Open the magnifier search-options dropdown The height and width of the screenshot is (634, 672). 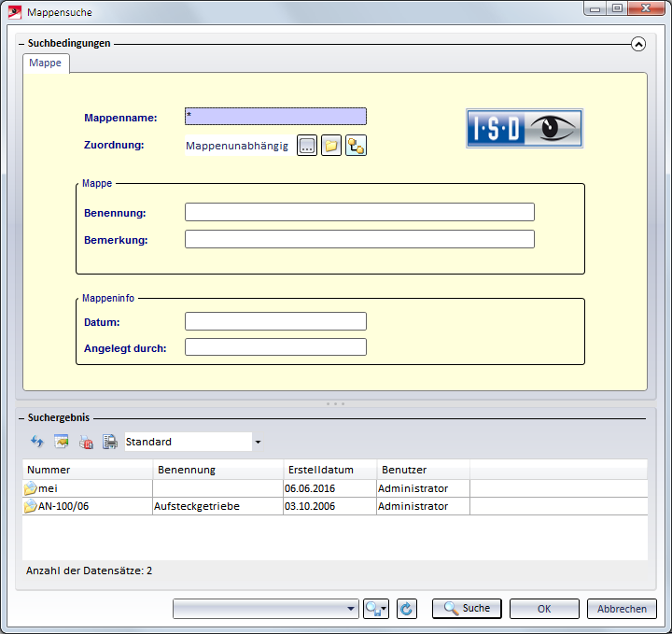(377, 609)
